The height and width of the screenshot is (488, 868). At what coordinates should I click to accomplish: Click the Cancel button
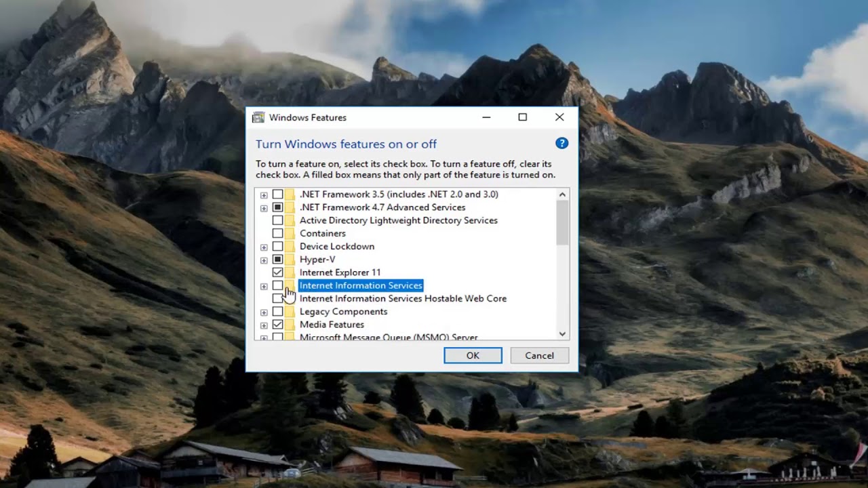click(x=539, y=355)
